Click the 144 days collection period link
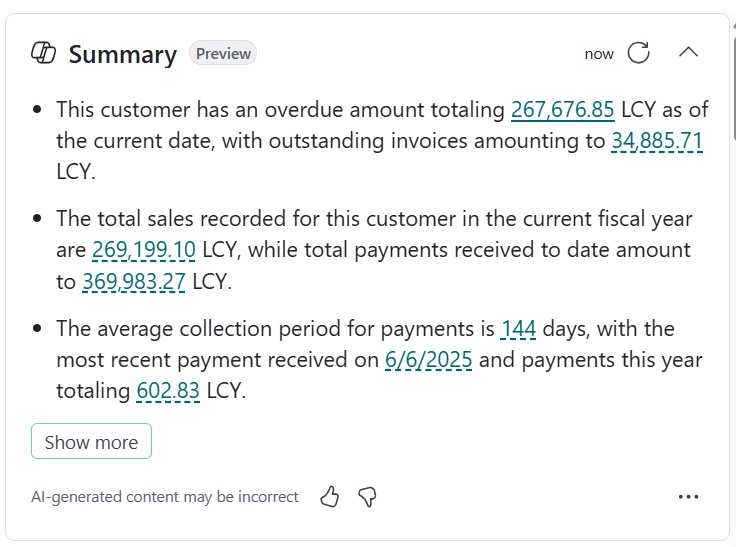Viewport: 736px width, 547px height. [518, 328]
